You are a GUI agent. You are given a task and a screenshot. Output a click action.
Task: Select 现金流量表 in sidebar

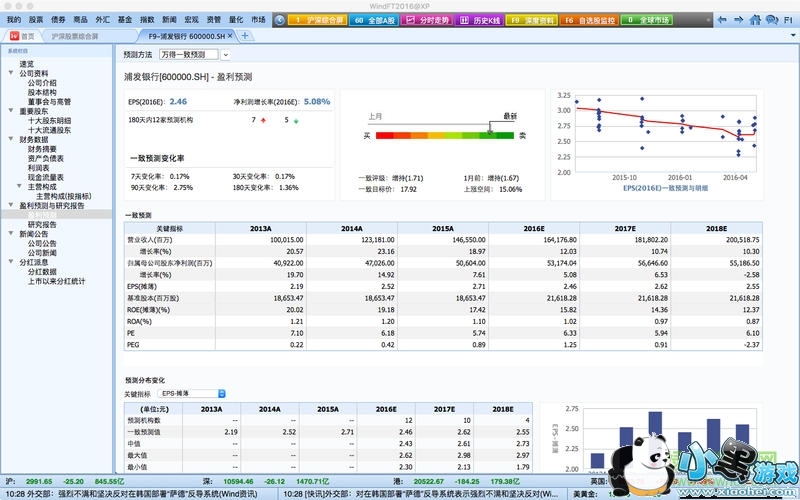pyautogui.click(x=45, y=177)
